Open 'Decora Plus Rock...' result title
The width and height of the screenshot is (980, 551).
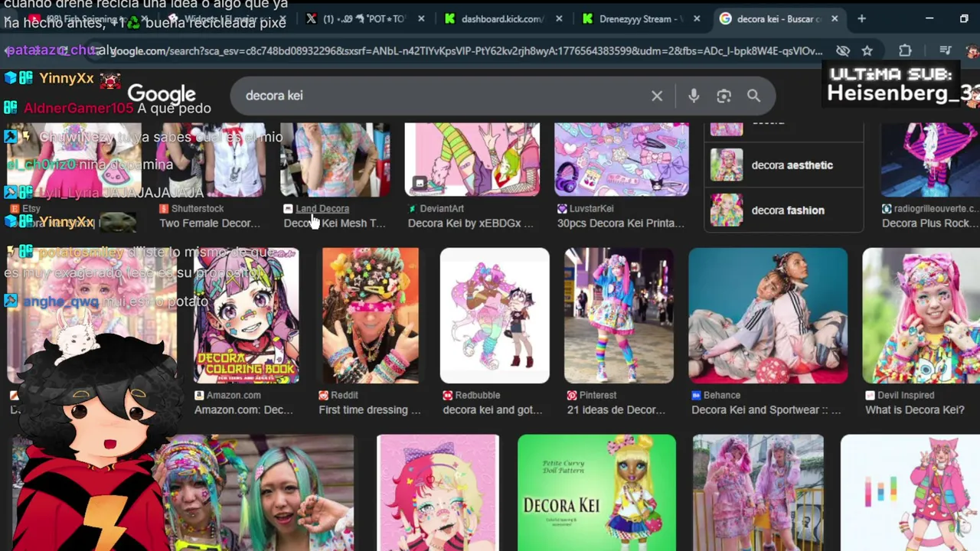click(930, 223)
